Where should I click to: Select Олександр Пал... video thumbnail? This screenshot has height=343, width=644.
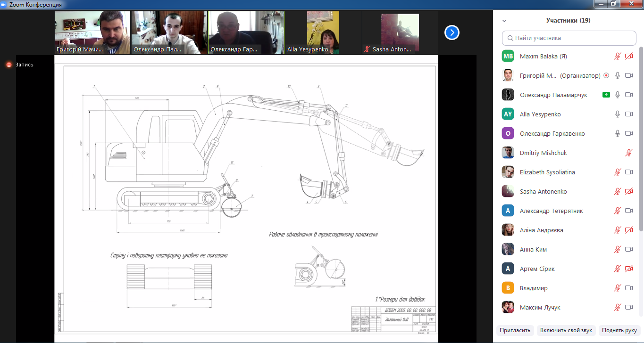(169, 33)
